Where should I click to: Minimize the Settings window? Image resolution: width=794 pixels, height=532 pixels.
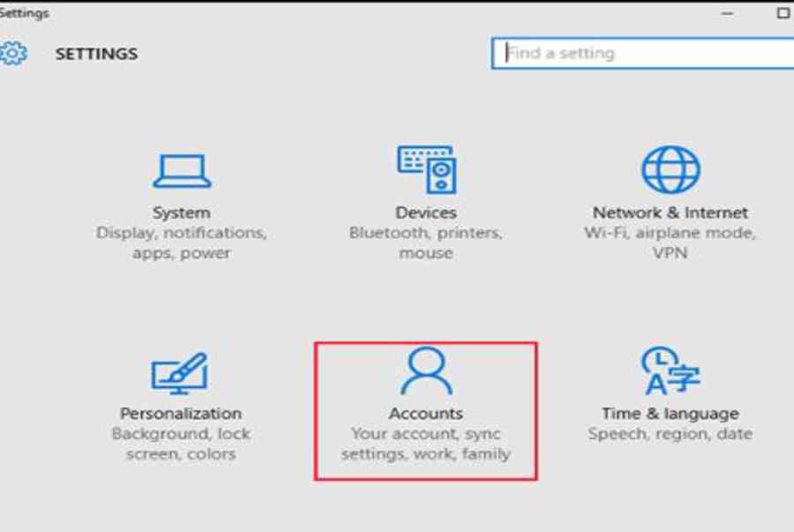tap(729, 13)
